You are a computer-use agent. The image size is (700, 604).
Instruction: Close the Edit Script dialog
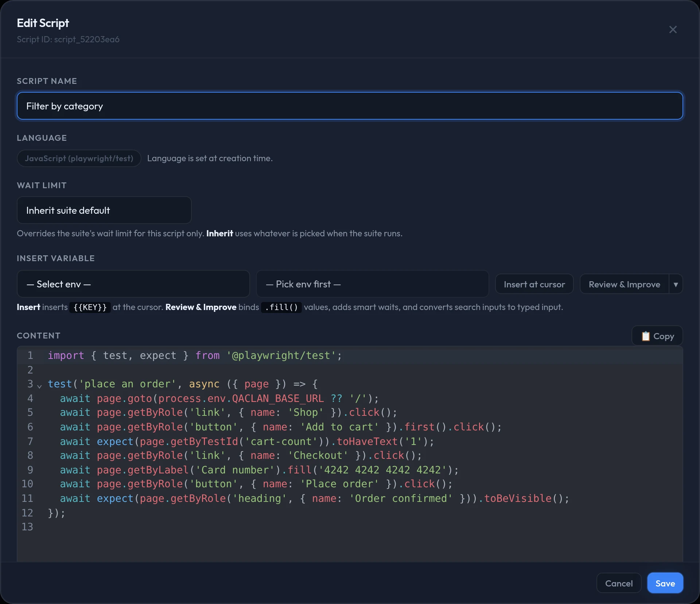(x=673, y=30)
